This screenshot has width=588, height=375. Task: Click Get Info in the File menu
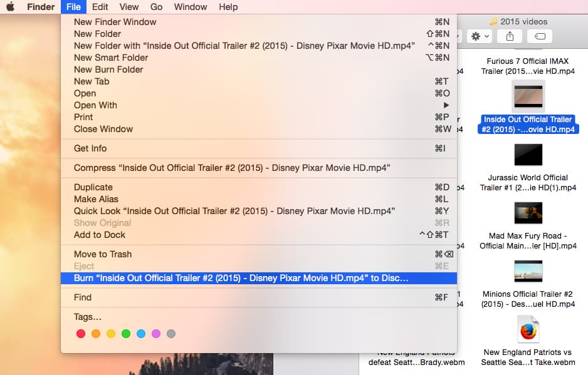tap(91, 148)
